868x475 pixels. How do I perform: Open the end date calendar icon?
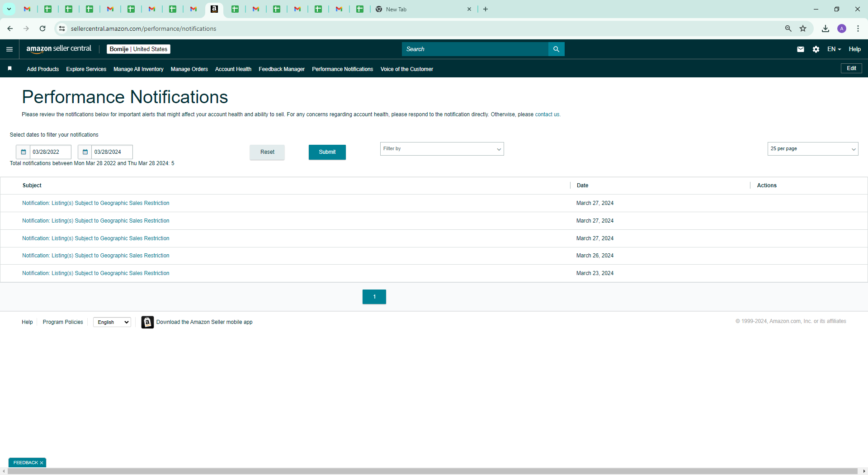click(85, 152)
